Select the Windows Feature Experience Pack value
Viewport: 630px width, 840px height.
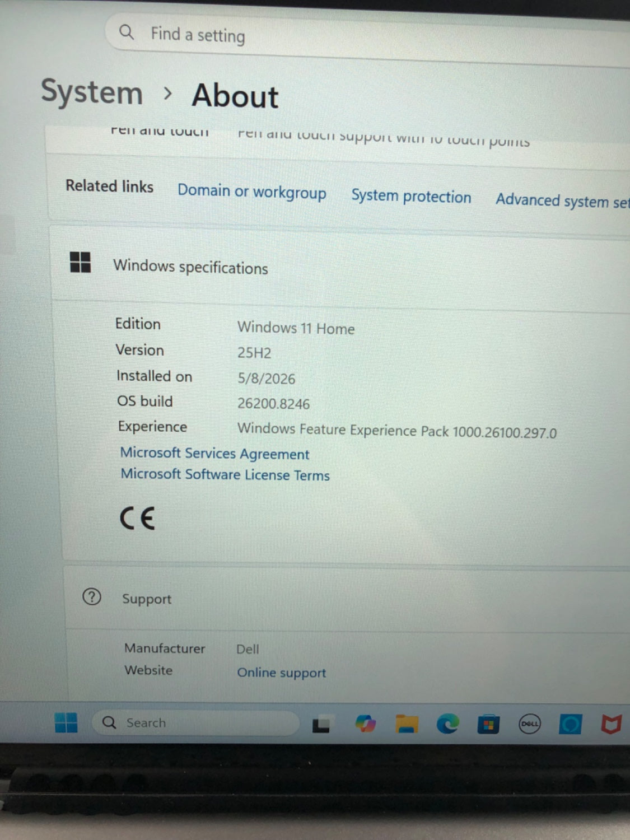pyautogui.click(x=397, y=431)
